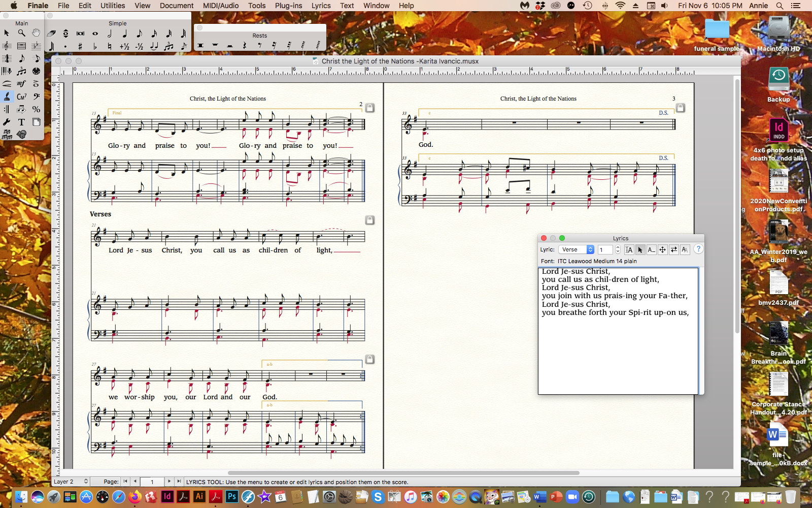Viewport: 812px width, 508px height.
Task: Pick the Eraser in Simple palette
Action: 51,34
